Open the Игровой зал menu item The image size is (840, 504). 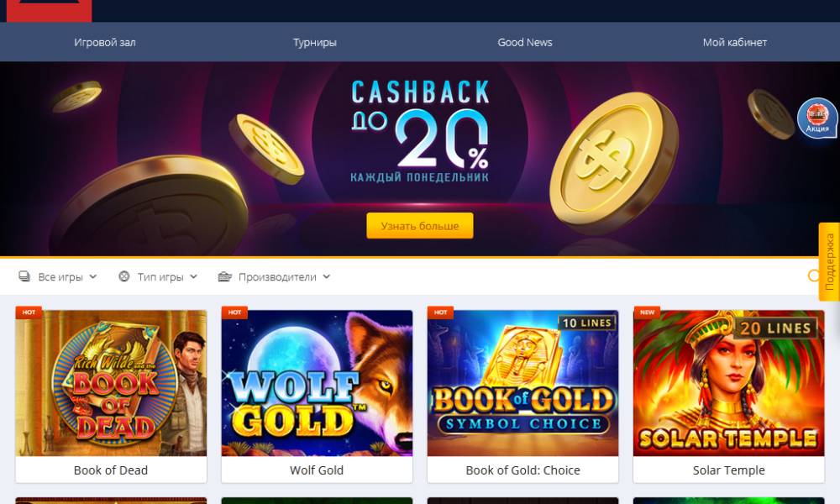click(105, 42)
